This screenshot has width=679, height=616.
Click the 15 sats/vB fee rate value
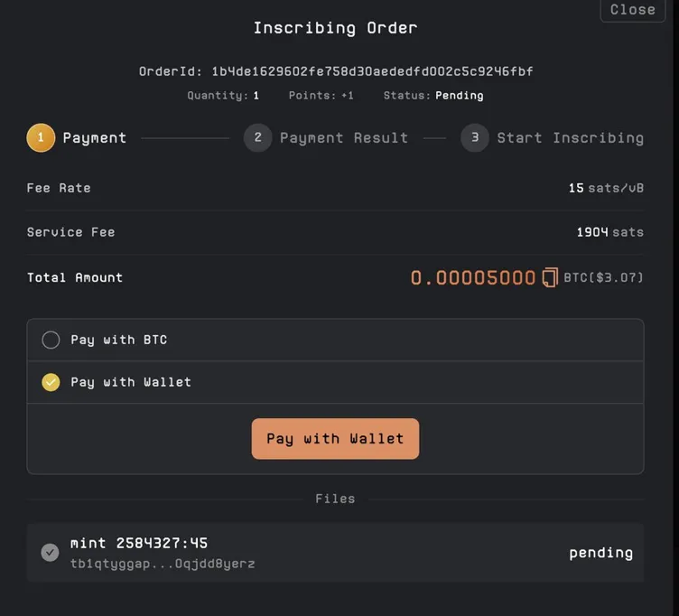coord(606,188)
